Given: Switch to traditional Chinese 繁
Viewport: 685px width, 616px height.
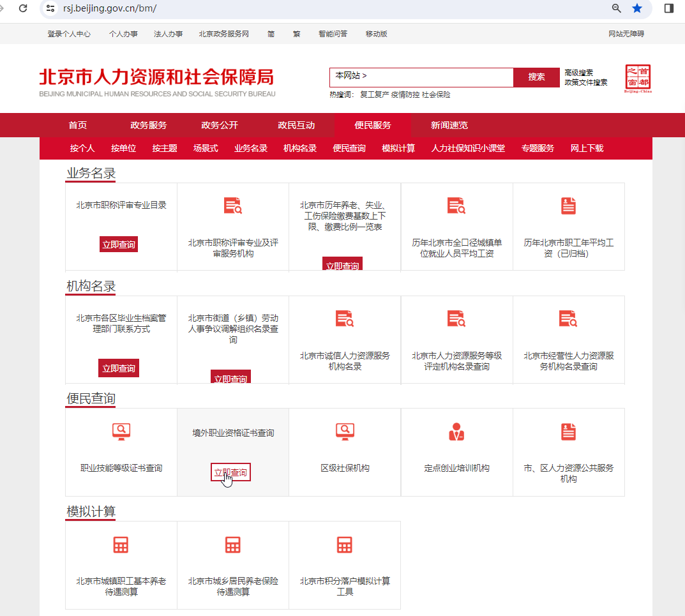Looking at the screenshot, I should (297, 34).
